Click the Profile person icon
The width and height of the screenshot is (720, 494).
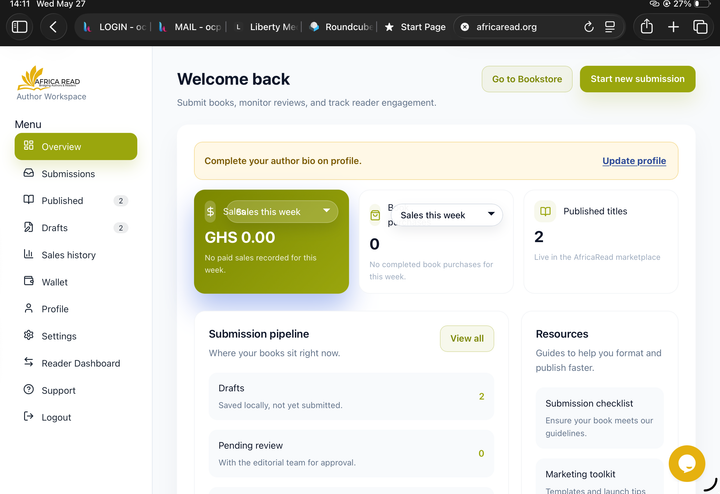click(28, 308)
